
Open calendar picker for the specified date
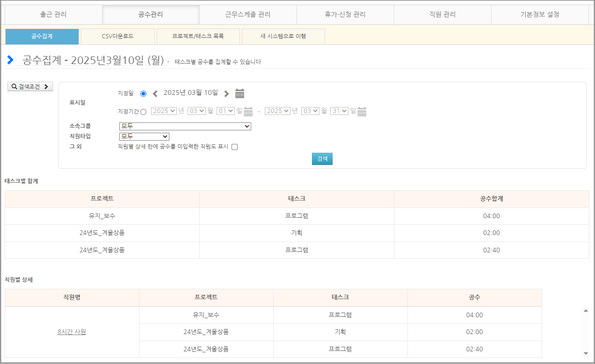pos(239,93)
